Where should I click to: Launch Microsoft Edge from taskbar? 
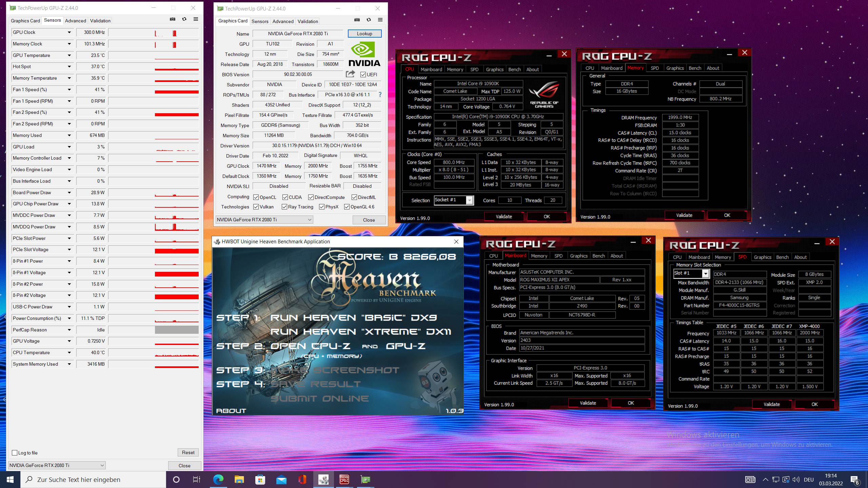click(x=218, y=480)
